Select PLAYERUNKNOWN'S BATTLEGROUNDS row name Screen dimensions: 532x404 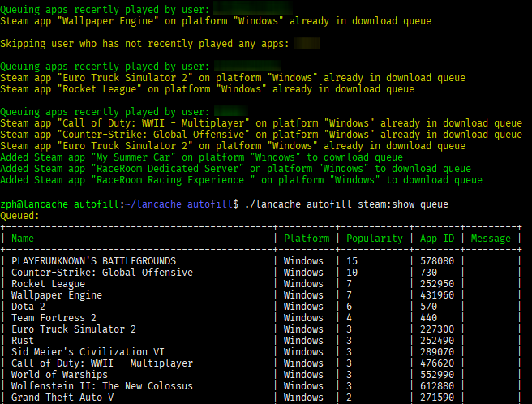pos(93,261)
